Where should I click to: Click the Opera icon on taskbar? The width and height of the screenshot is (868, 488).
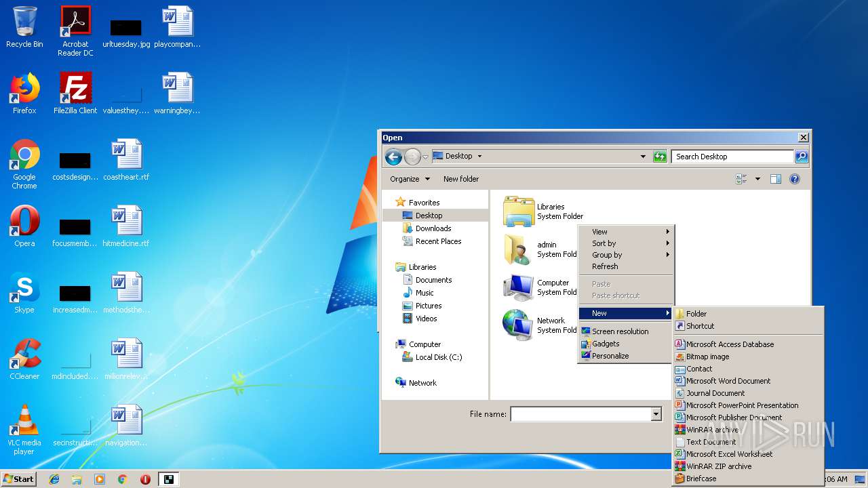coord(145,479)
